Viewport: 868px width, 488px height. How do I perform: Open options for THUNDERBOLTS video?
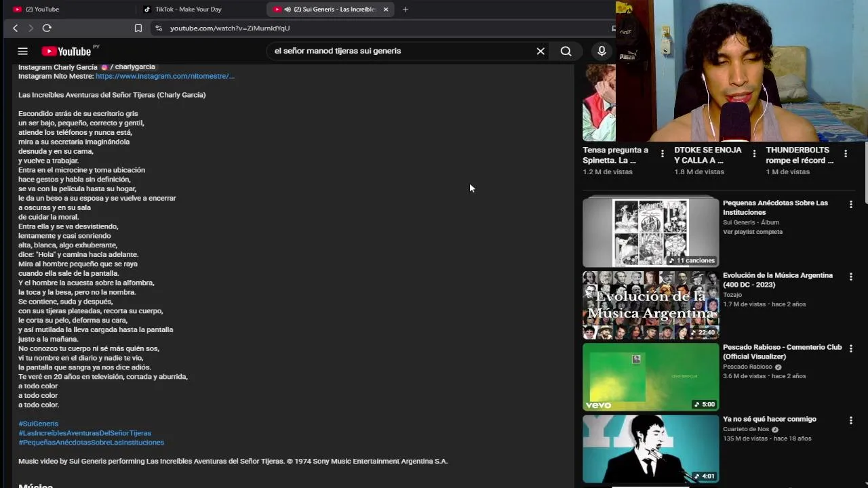click(x=846, y=154)
